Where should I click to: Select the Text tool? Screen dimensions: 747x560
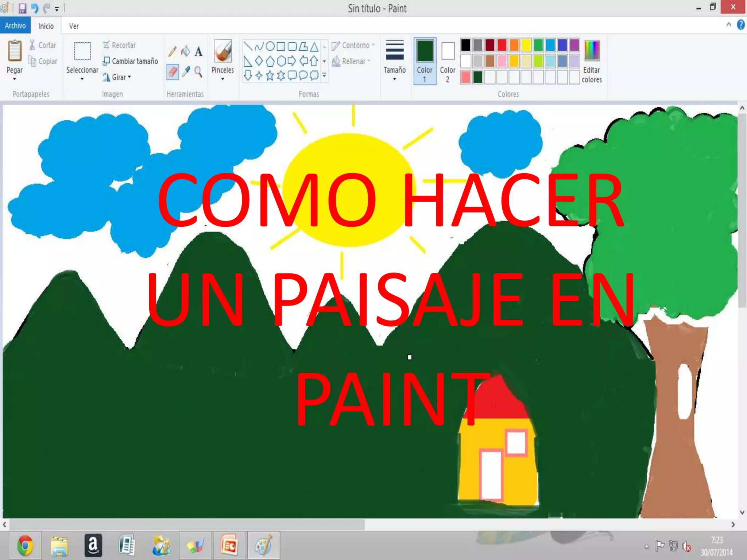click(x=198, y=51)
